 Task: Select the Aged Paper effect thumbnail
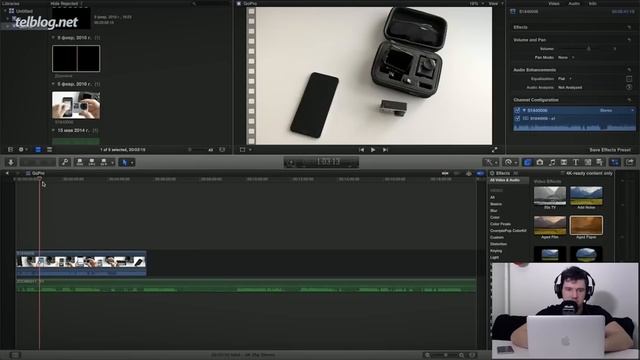point(586,225)
